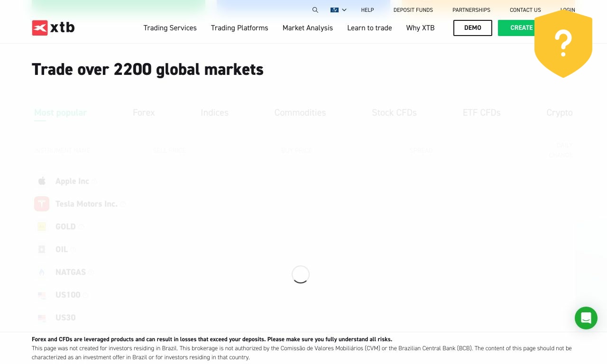Open info icon next to Apple Inc
Viewport: 607px width, 364px height.
pyautogui.click(x=94, y=181)
